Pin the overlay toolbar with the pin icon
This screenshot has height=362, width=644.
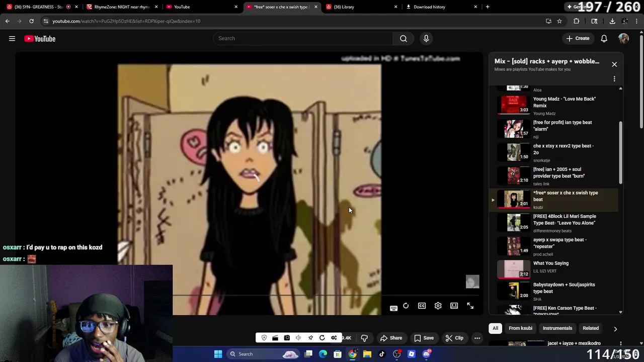[310, 338]
